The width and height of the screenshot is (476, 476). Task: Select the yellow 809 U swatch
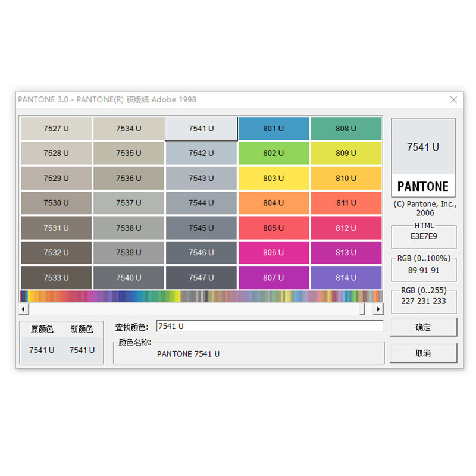(346, 154)
